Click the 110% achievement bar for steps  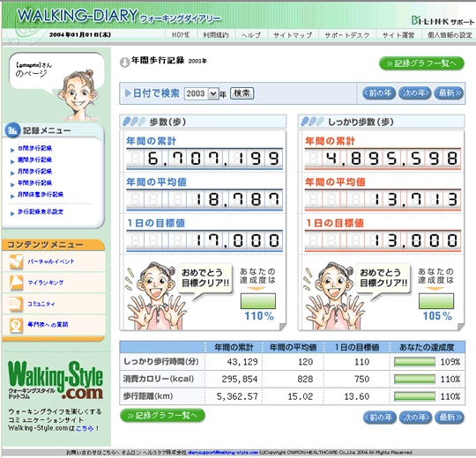(x=258, y=301)
